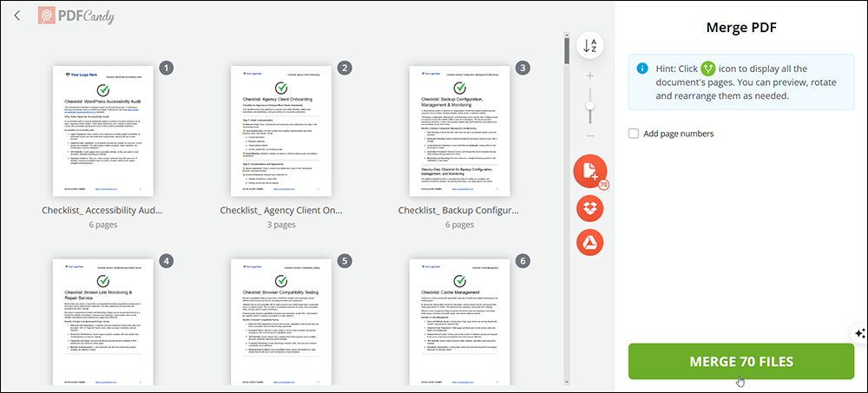The image size is (868, 393).
Task: Click the number 3 badge on third file
Action: (x=523, y=68)
